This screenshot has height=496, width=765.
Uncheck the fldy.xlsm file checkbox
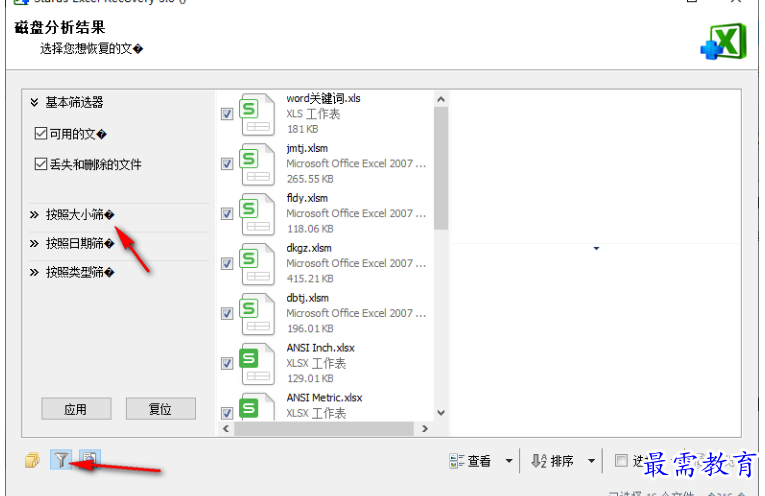click(x=227, y=214)
